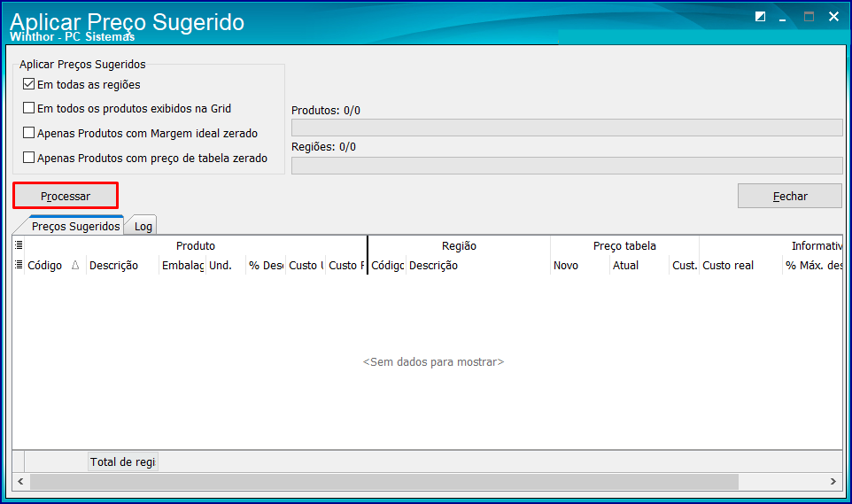This screenshot has width=852, height=504.
Task: Click the Produtos progress bar
Action: click(567, 128)
